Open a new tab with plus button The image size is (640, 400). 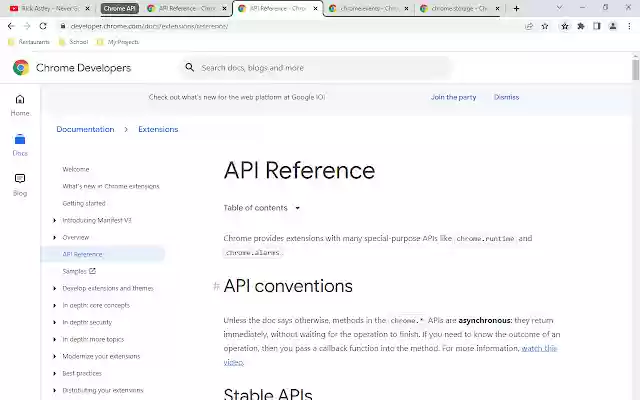point(516,8)
